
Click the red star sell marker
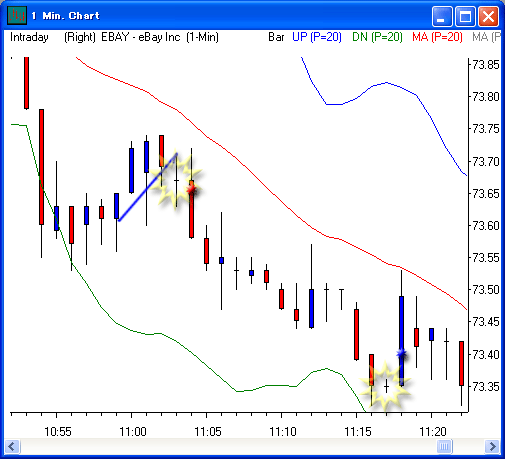click(191, 189)
